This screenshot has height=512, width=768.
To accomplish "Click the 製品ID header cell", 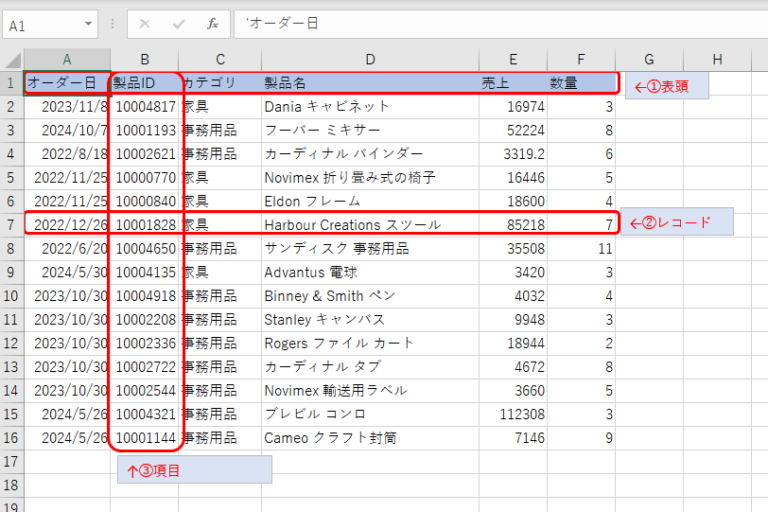I will pyautogui.click(x=145, y=83).
